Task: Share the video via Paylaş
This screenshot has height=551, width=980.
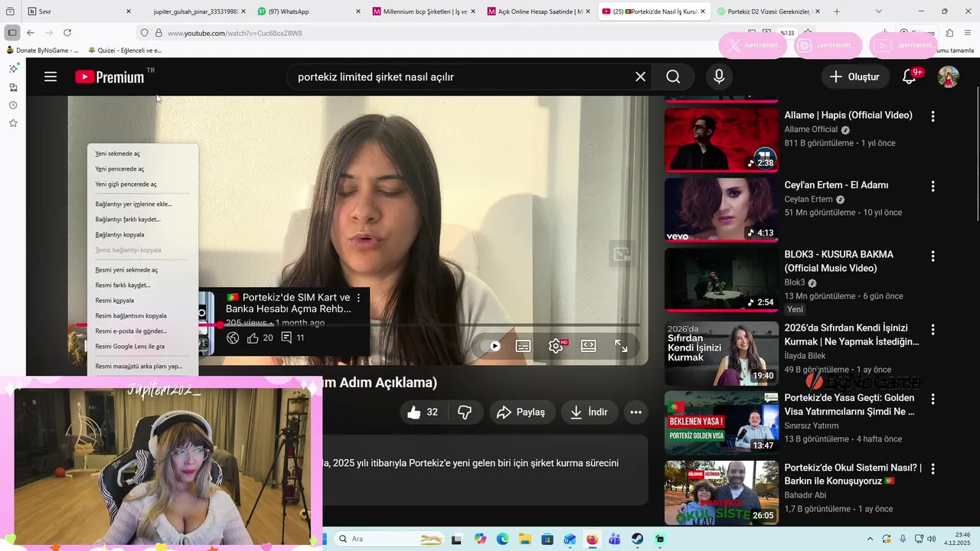Action: (521, 412)
